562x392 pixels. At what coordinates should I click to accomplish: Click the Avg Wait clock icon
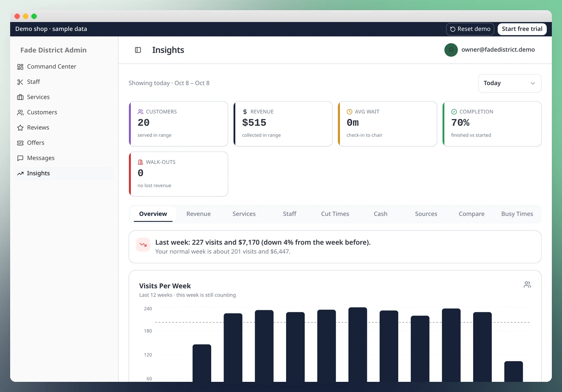click(x=350, y=112)
